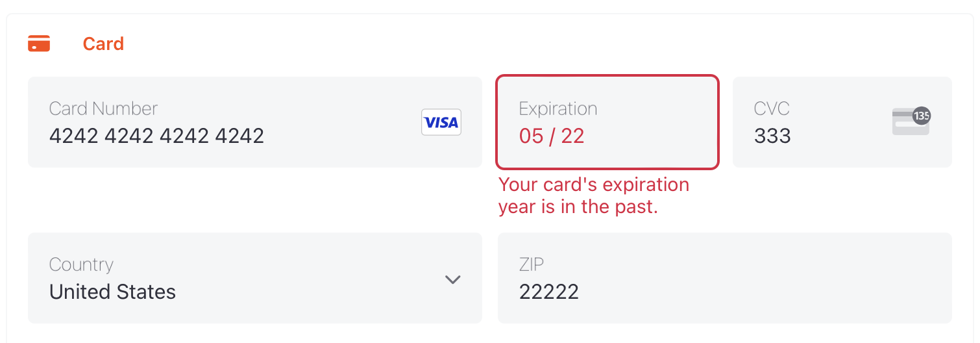Click the CVC hint card icon
Screen dimensions: 980x343
(911, 121)
